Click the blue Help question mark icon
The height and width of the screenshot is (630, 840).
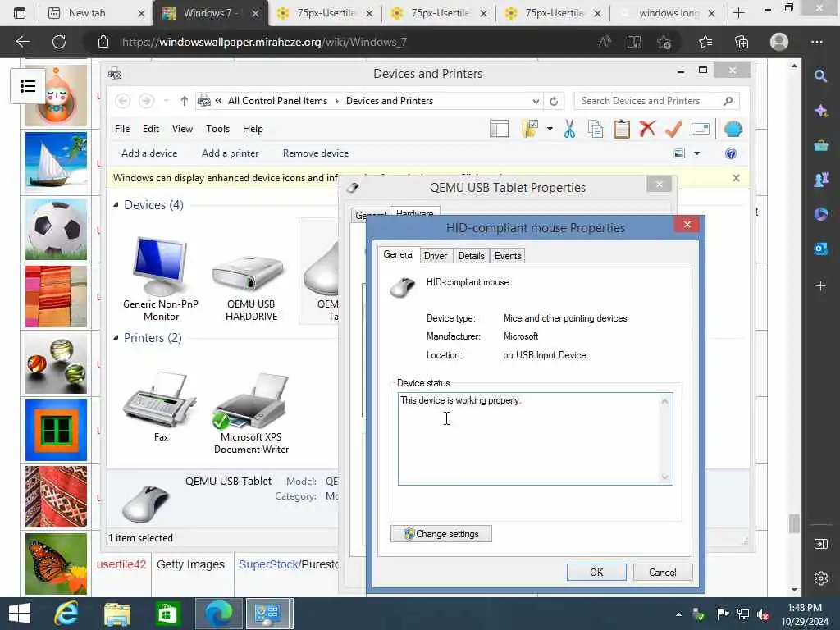[731, 153]
